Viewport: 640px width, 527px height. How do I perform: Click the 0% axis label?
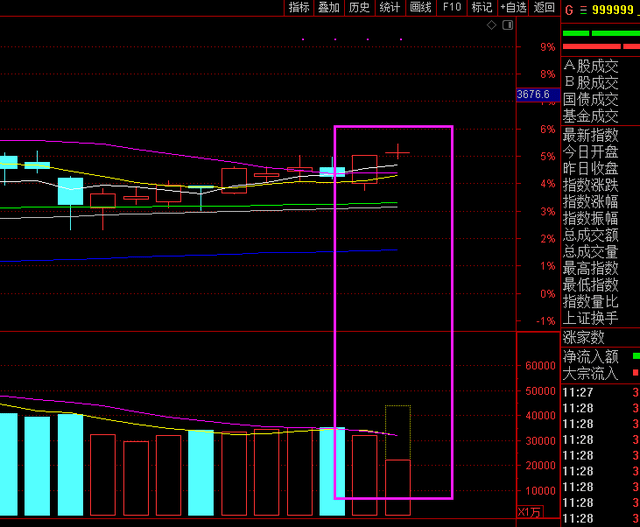[548, 294]
